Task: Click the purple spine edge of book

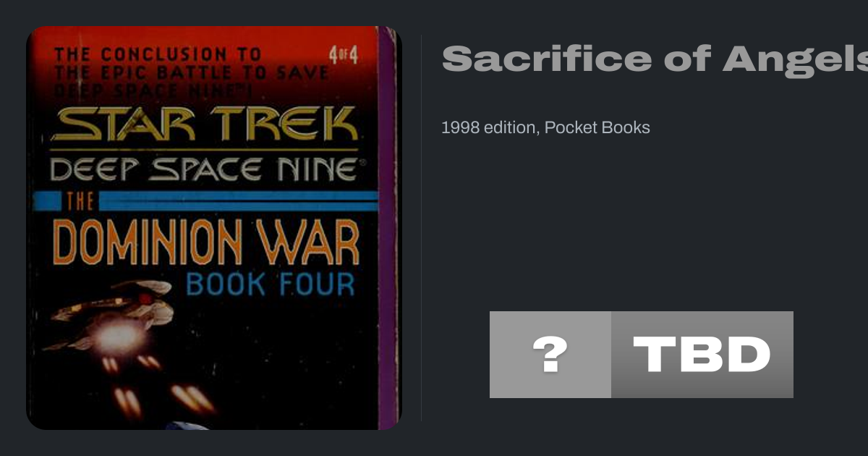Action: 388,228
